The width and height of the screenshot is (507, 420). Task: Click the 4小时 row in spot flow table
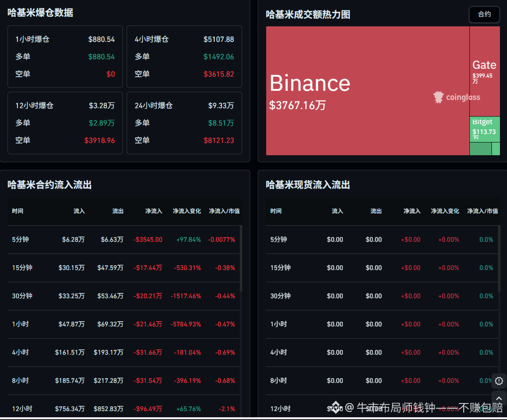(382, 352)
